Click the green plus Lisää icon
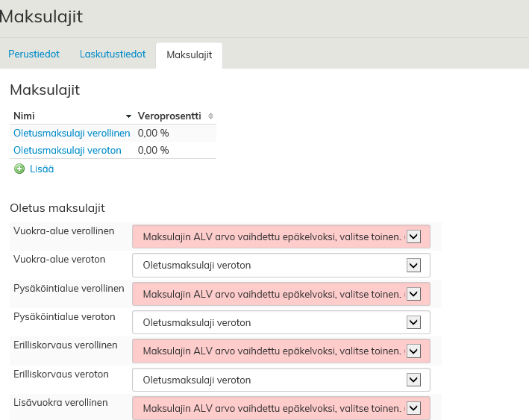 (19, 169)
